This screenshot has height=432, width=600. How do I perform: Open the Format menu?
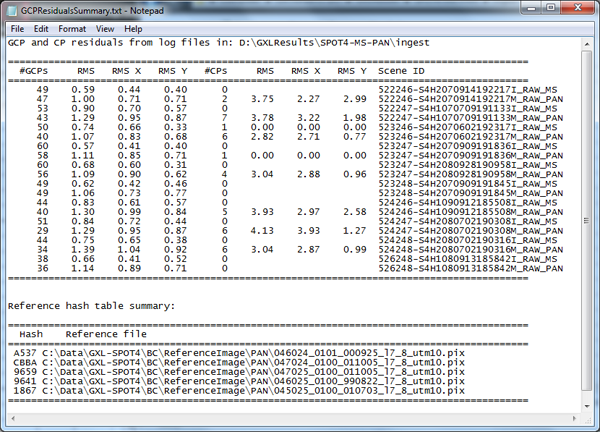[72, 29]
